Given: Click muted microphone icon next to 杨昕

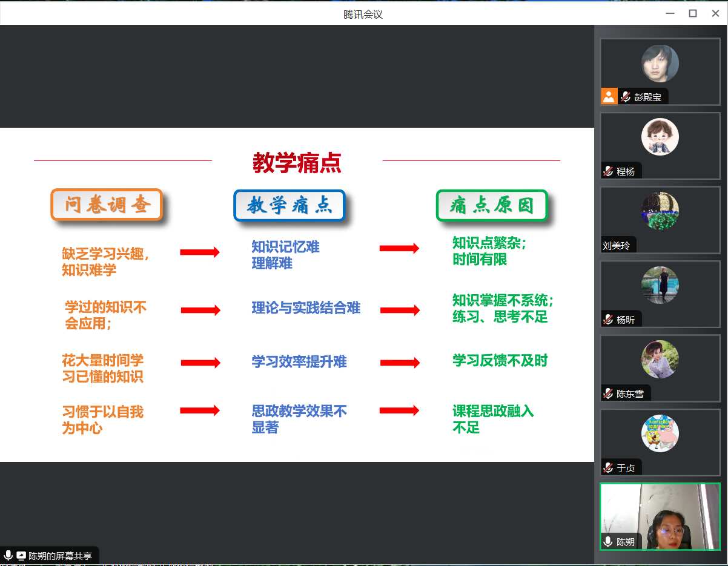Looking at the screenshot, I should point(608,320).
